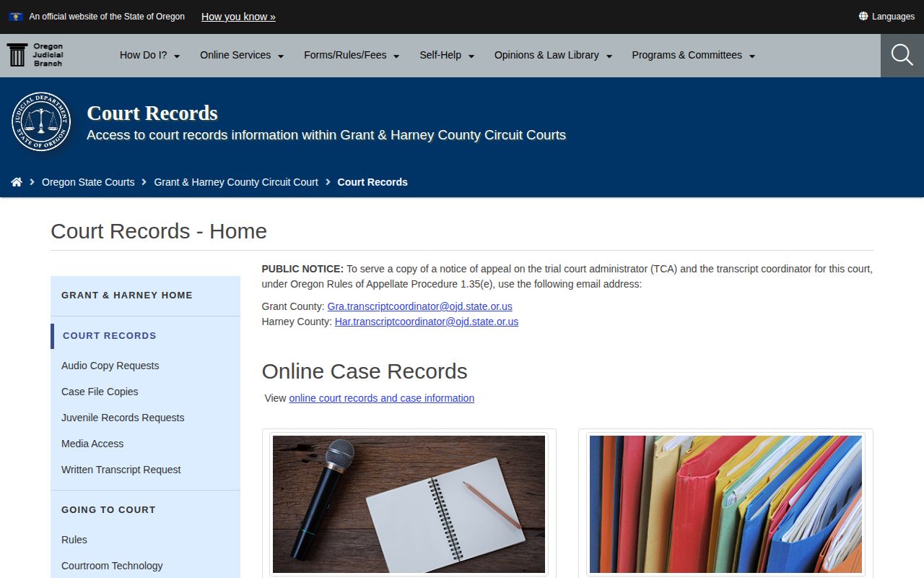
Task: Click Court Records breadcrumb item
Action: (x=372, y=182)
